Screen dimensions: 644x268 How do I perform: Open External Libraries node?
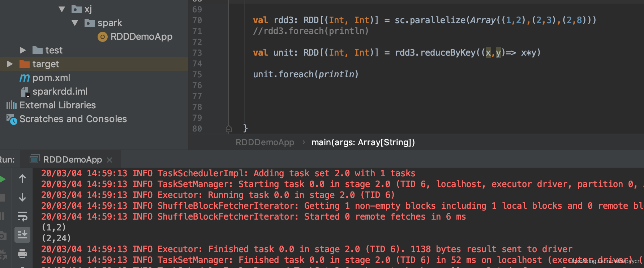coord(58,105)
